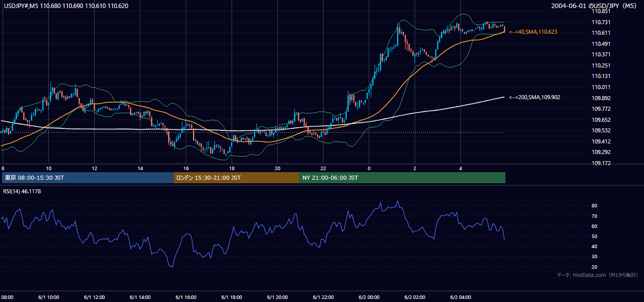Click the bottom 08:00 time label
644x302 pixels.
7,297
